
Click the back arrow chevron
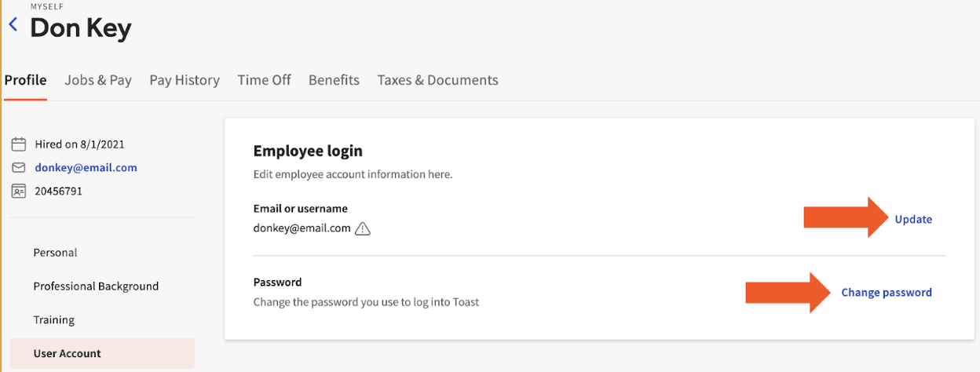click(x=13, y=25)
